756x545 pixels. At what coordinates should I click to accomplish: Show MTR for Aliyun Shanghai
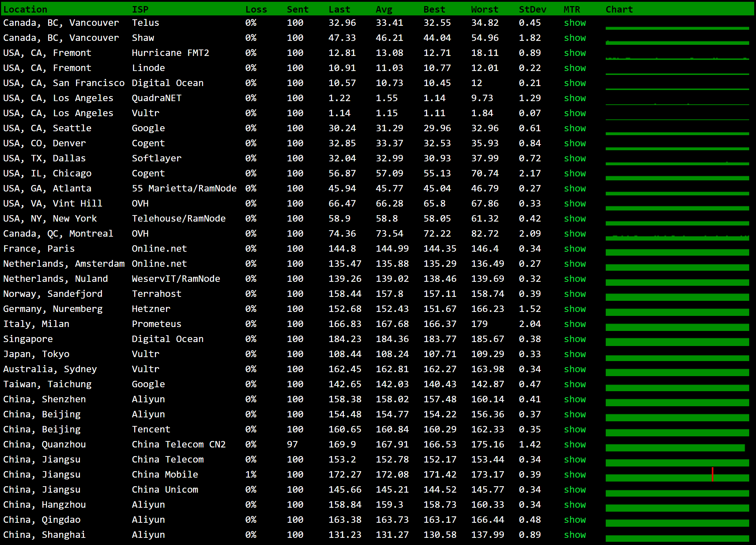click(x=575, y=535)
